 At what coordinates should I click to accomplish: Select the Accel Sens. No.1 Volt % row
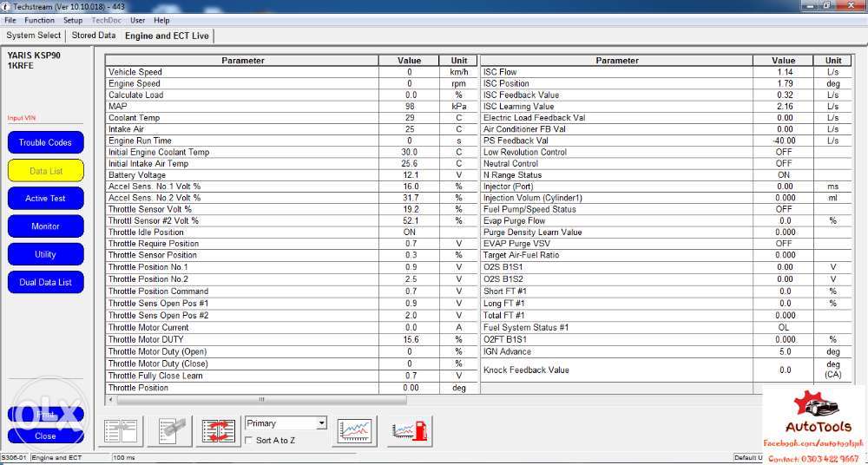point(291,187)
